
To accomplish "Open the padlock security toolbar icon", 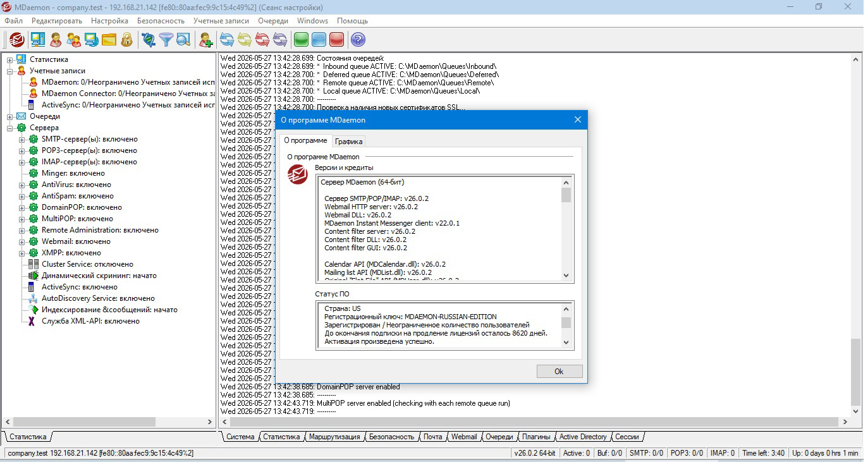I will pos(126,40).
